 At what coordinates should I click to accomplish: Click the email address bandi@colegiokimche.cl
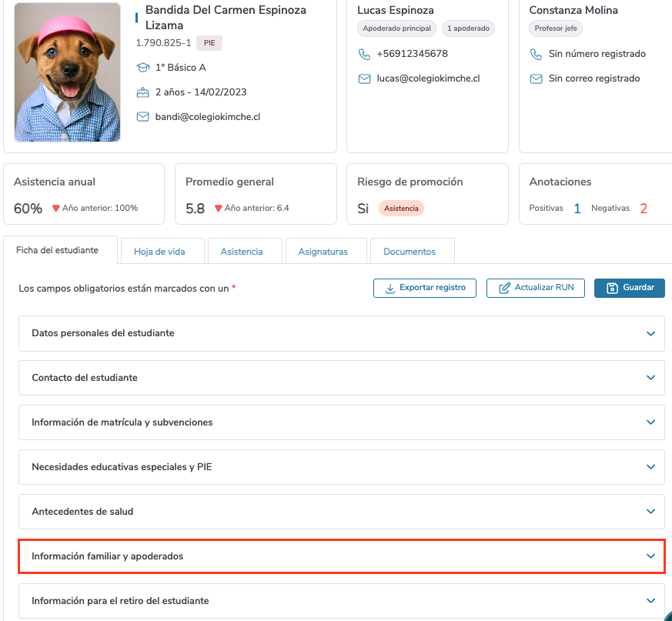pyautogui.click(x=207, y=117)
